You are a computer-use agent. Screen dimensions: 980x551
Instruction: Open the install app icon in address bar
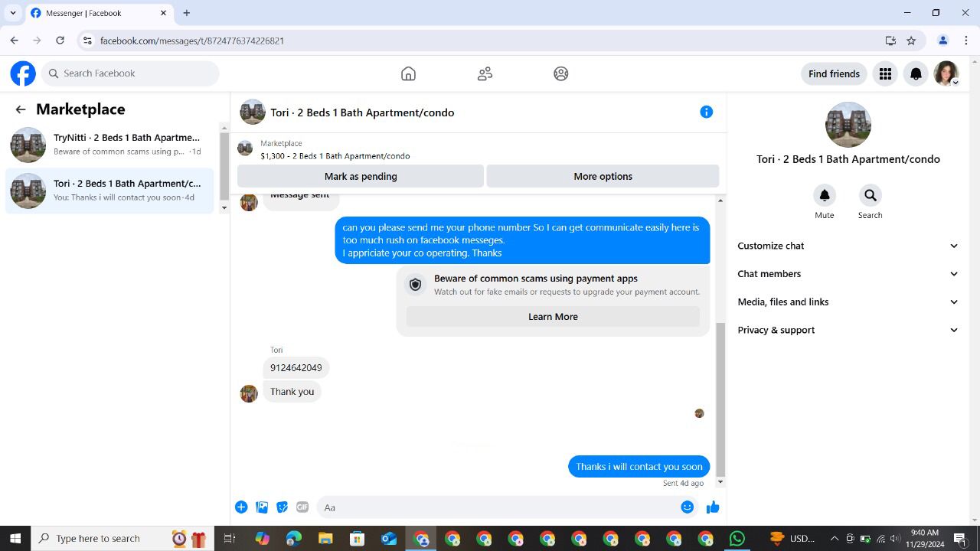click(890, 41)
